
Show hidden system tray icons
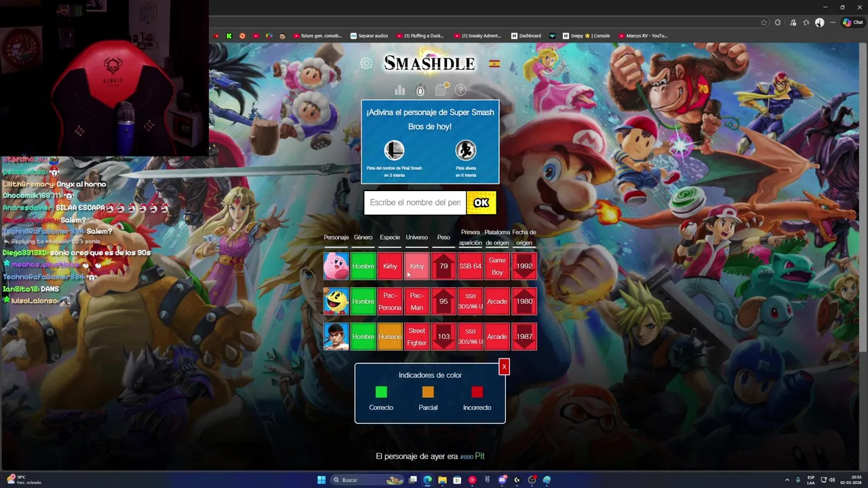787,480
